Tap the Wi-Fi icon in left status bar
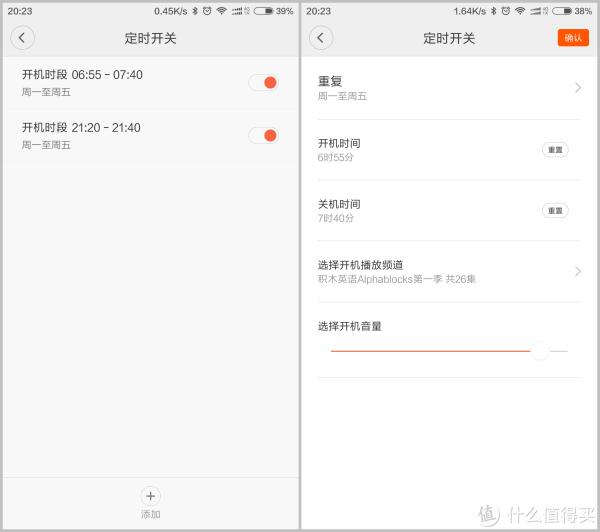The image size is (600, 532). [221, 11]
